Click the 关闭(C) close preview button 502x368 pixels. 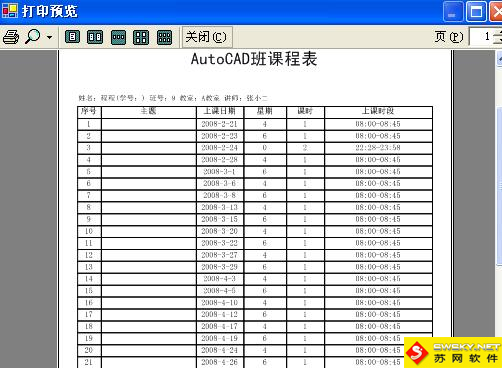click(206, 37)
